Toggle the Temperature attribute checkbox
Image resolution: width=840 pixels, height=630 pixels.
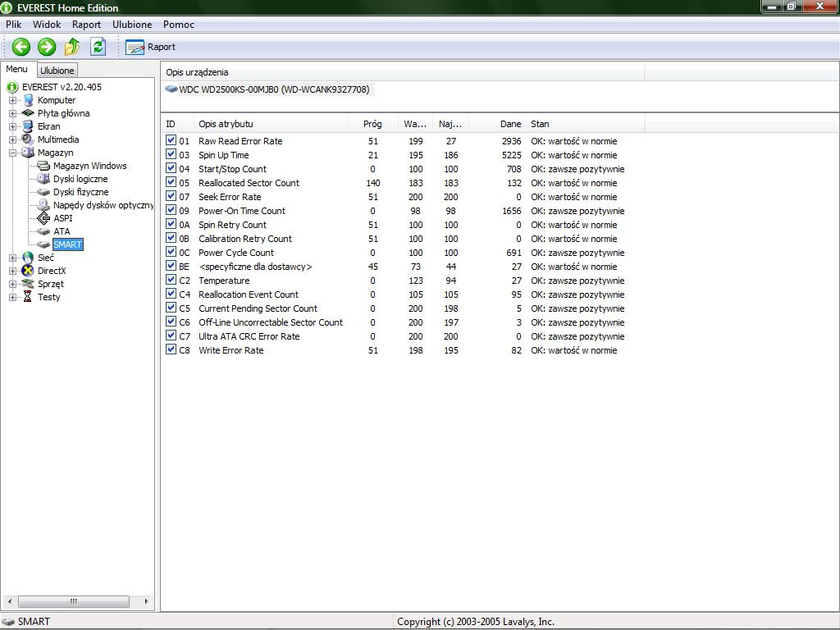point(171,281)
